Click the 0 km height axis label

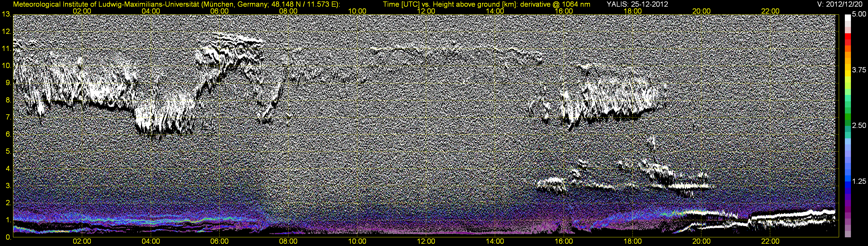pyautogui.click(x=8, y=237)
